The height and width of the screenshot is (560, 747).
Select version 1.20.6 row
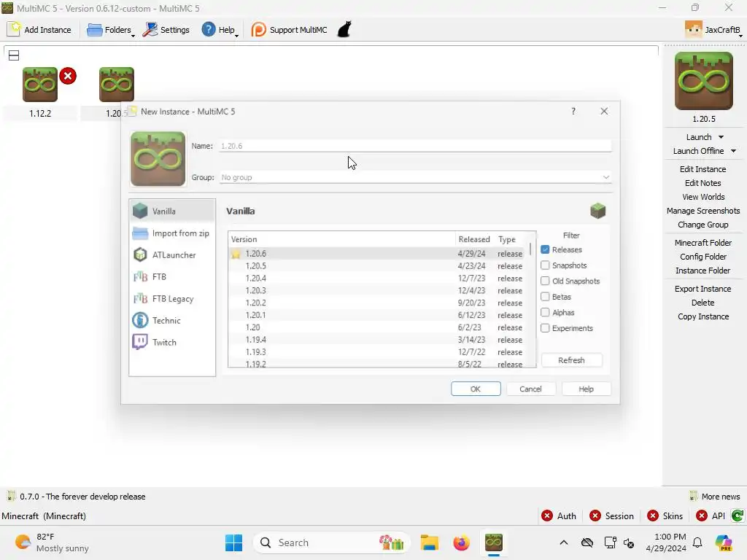point(377,253)
